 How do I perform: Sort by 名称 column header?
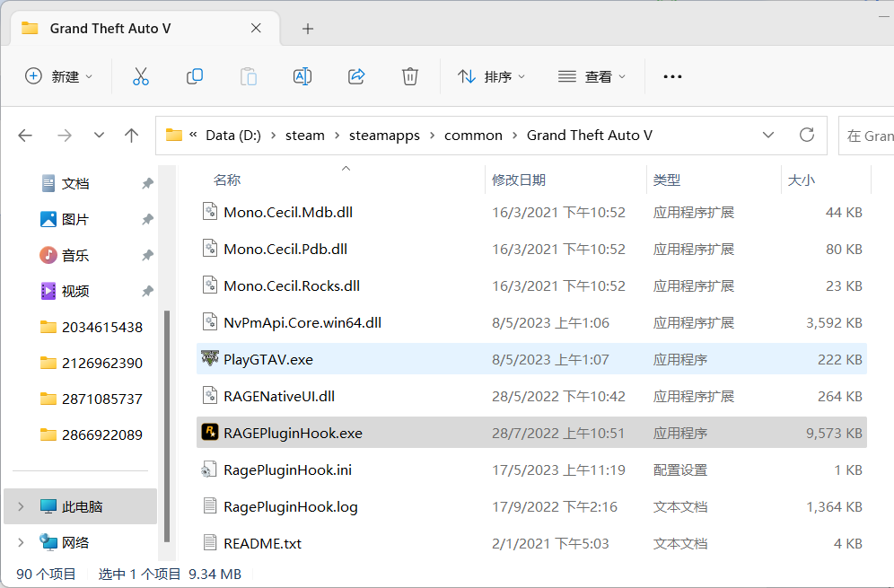tap(227, 180)
